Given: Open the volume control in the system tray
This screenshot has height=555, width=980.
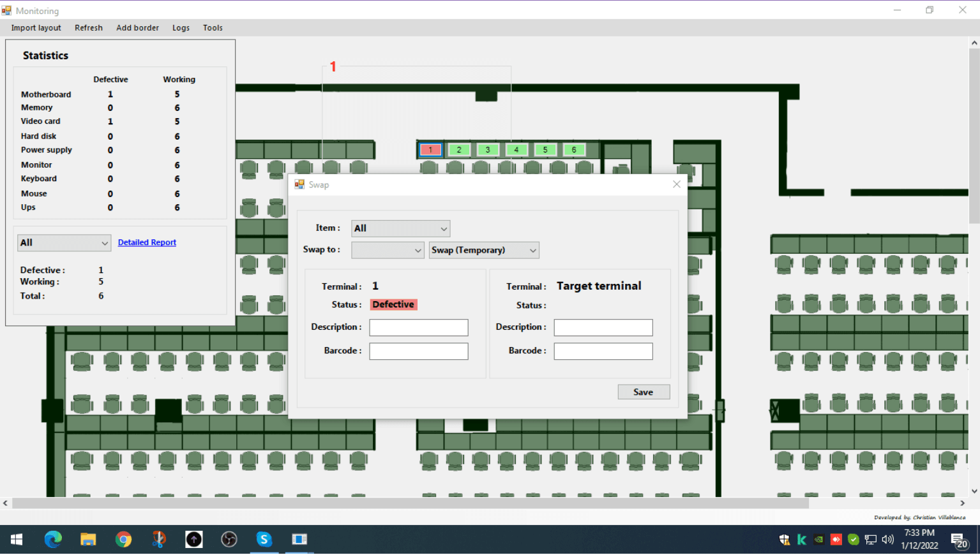Looking at the screenshot, I should coord(888,539).
